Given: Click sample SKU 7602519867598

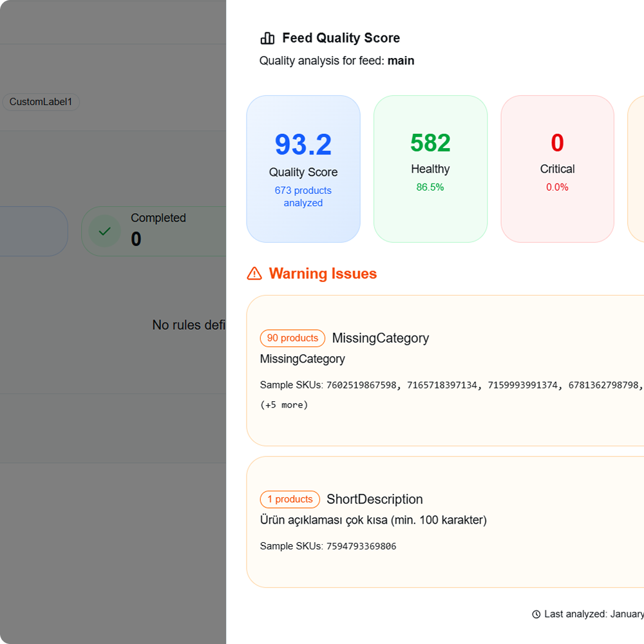Looking at the screenshot, I should (361, 385).
